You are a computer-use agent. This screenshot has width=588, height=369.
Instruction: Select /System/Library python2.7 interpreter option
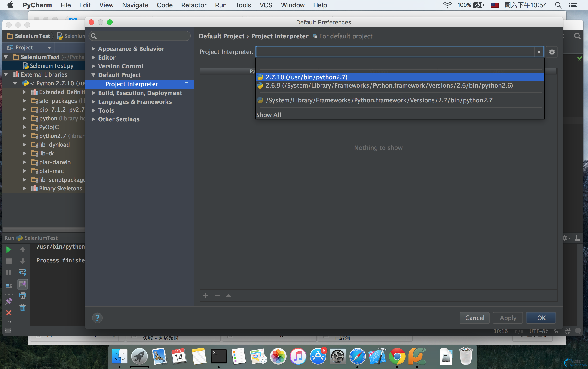tap(400, 100)
